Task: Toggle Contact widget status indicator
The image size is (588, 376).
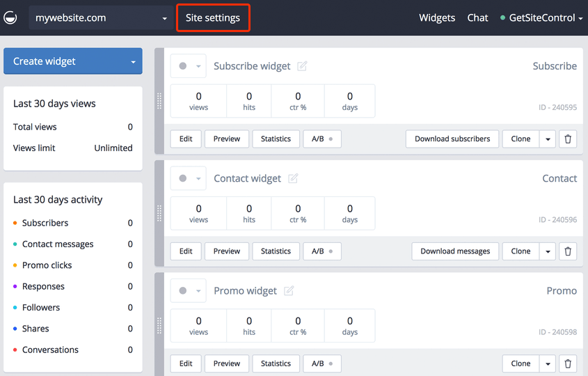Action: coord(189,178)
